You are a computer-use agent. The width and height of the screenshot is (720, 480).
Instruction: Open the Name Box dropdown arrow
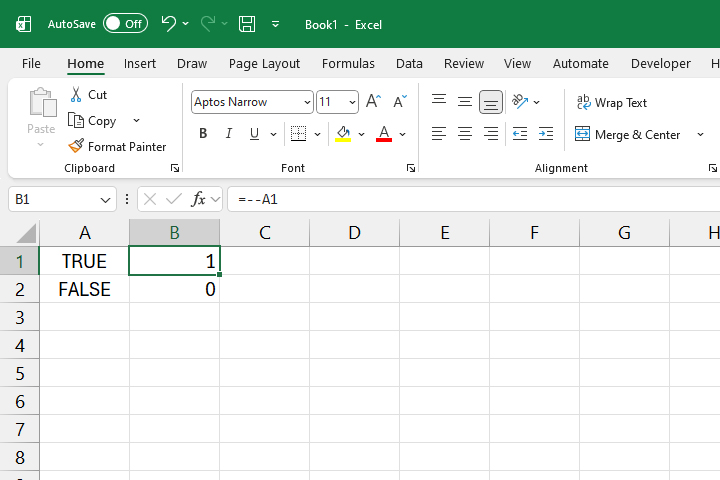click(x=106, y=199)
